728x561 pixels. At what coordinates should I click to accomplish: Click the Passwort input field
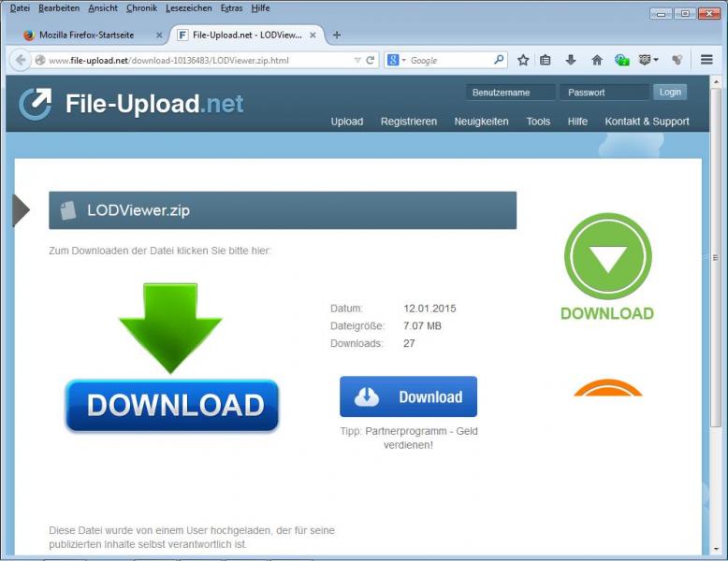coord(604,93)
